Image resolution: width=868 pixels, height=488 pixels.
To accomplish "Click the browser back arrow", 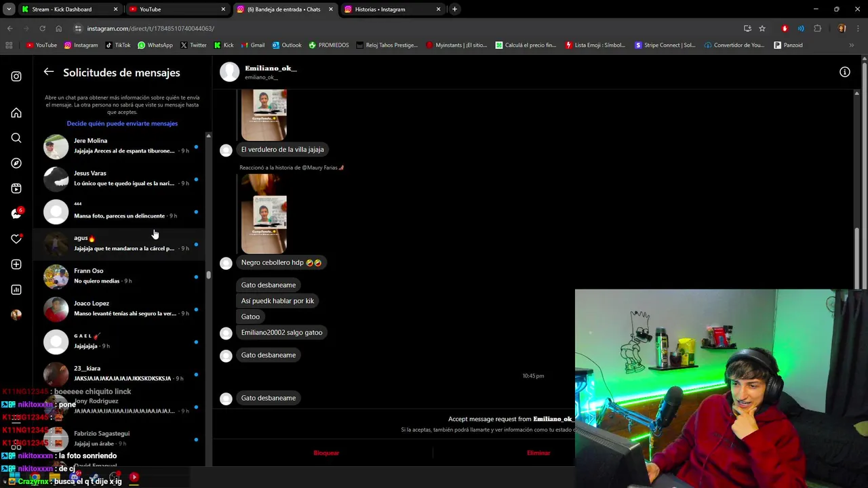I will (x=9, y=28).
